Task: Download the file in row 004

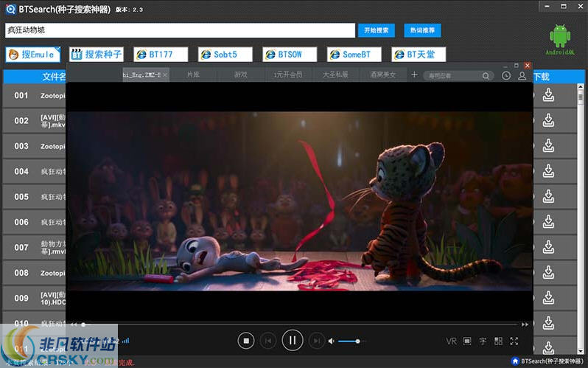Action: (548, 171)
